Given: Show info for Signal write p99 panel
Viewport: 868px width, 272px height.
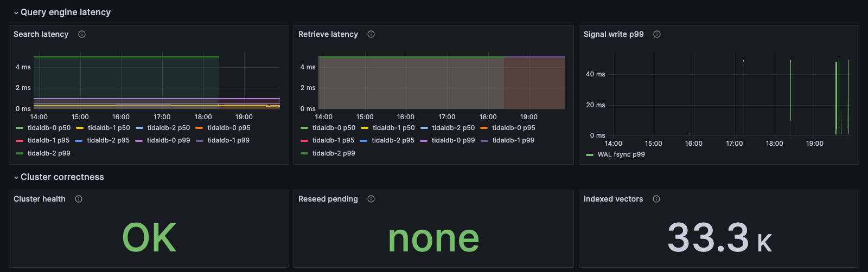Looking at the screenshot, I should point(657,34).
